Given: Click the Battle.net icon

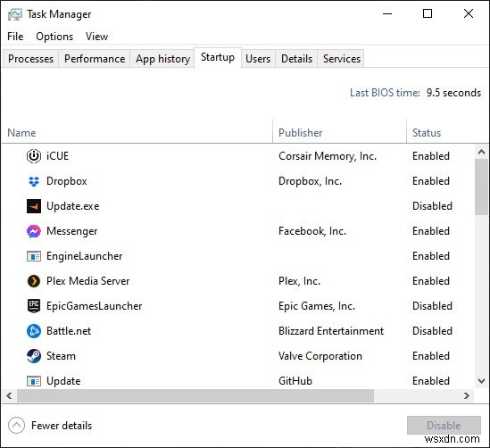Looking at the screenshot, I should pos(34,331).
